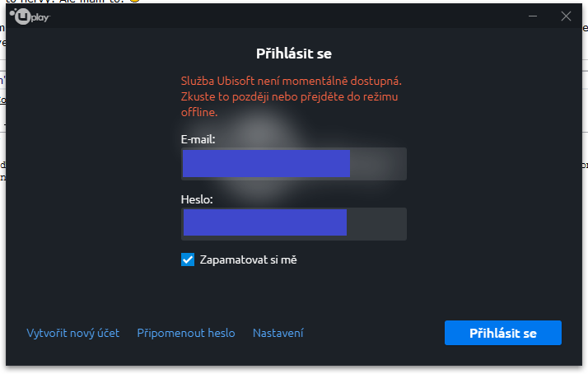This screenshot has height=374, width=588.
Task: Click the Uplay logo in title bar
Action: coord(30,16)
